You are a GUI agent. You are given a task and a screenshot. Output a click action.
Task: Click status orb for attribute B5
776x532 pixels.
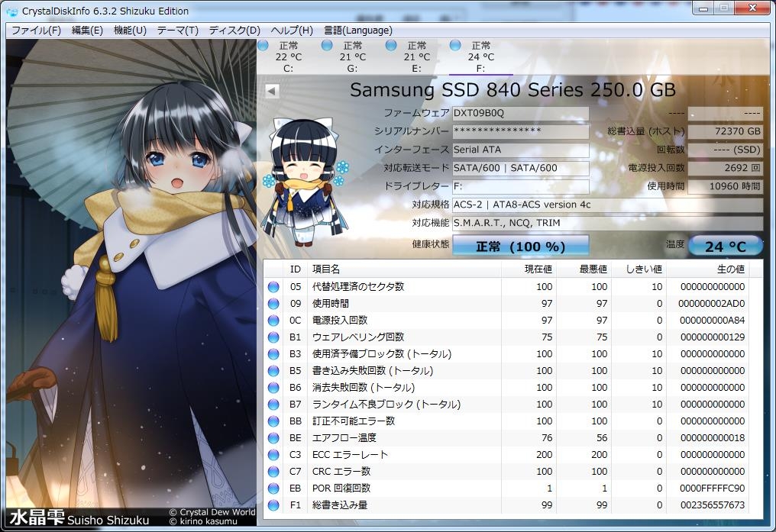coord(273,371)
